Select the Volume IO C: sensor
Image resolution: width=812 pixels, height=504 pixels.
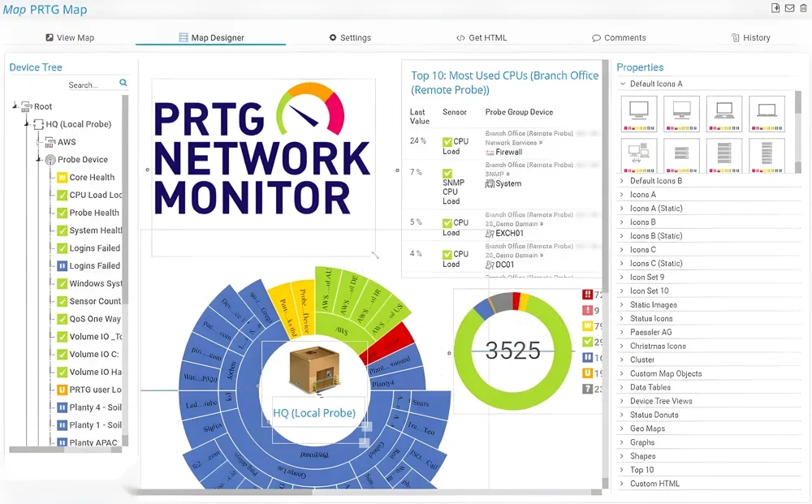tap(94, 355)
